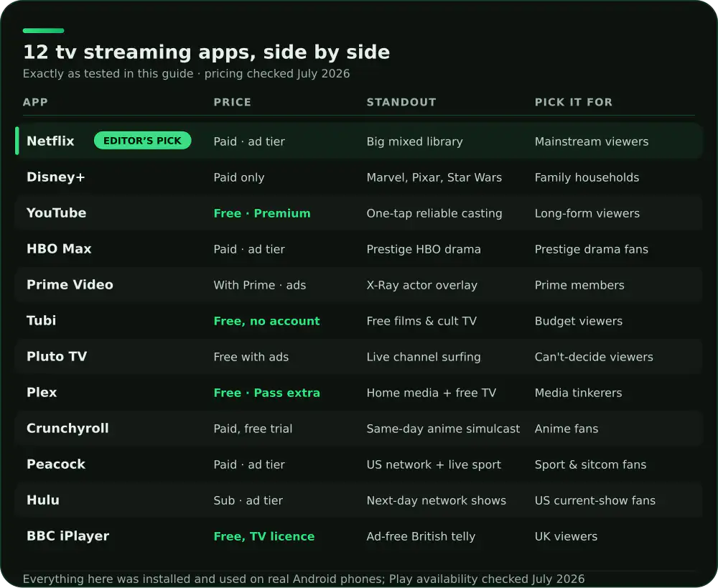Click the STANDOUT column header

click(401, 102)
